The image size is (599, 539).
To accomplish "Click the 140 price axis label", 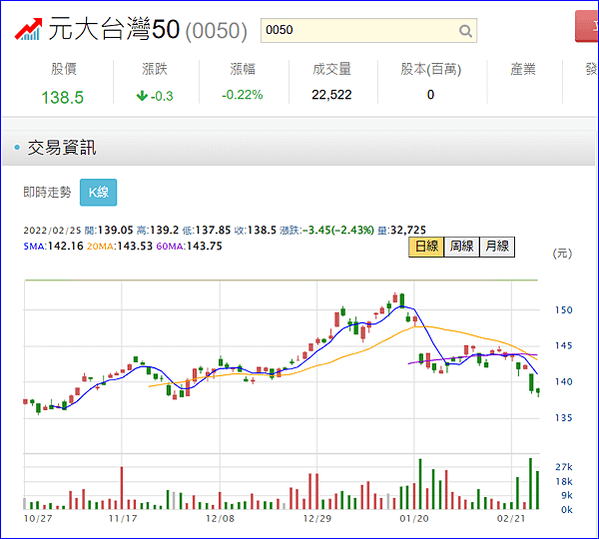I will pyautogui.click(x=563, y=382).
